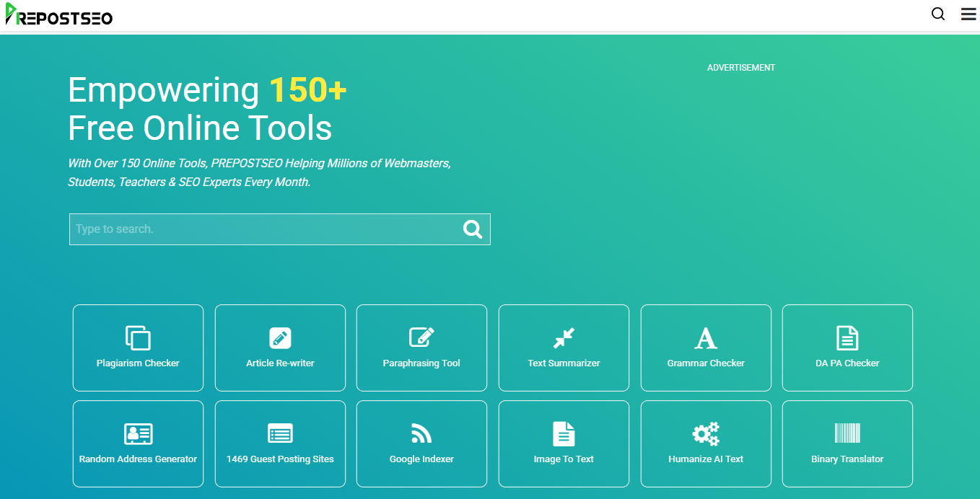Click the Humanize AI Text gears icon
The height and width of the screenshot is (499, 980).
click(x=706, y=433)
